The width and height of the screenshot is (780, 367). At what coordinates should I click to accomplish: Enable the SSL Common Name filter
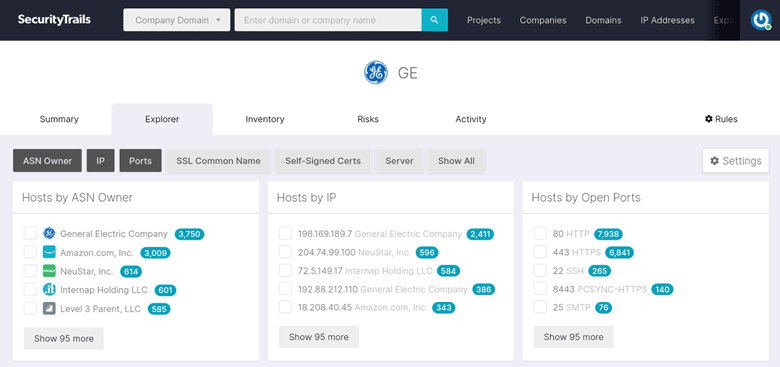click(218, 161)
